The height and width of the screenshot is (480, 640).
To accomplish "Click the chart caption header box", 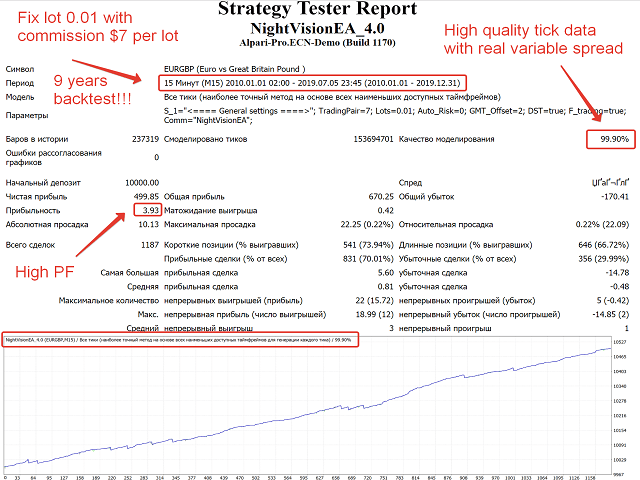I will [x=180, y=340].
